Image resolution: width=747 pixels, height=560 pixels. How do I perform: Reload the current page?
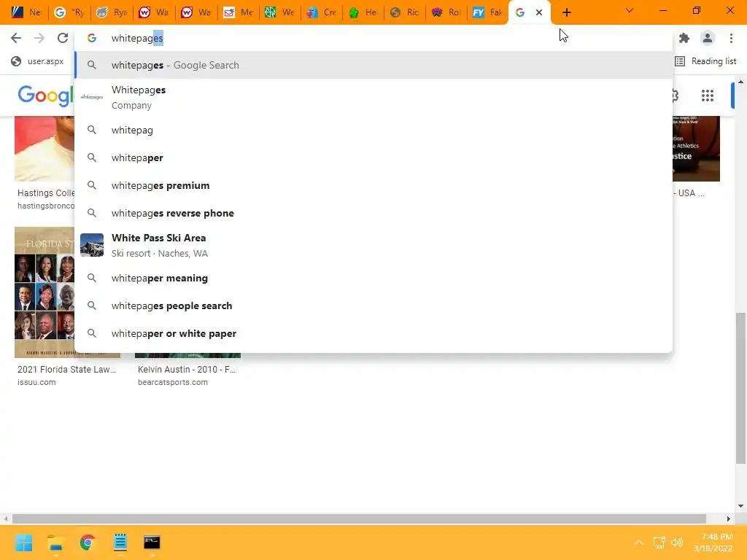[63, 38]
